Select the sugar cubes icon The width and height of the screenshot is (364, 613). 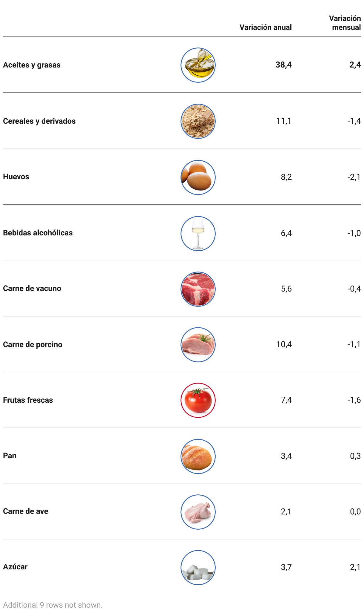(198, 568)
